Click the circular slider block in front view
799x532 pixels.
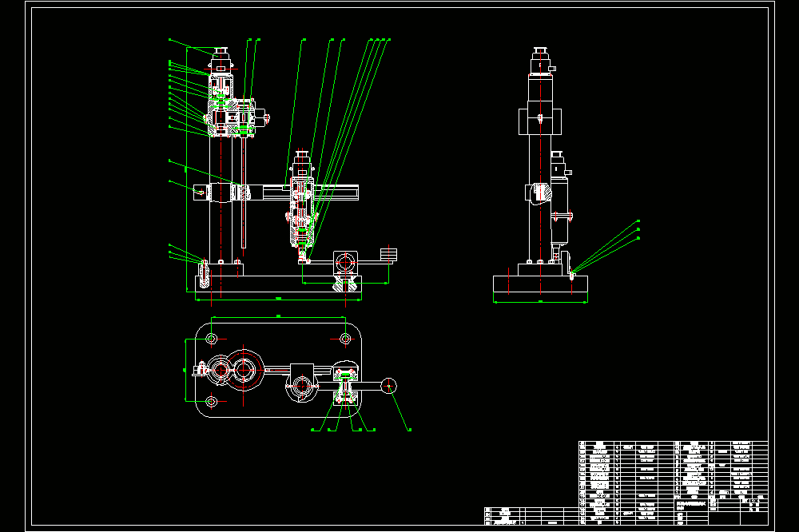345,263
